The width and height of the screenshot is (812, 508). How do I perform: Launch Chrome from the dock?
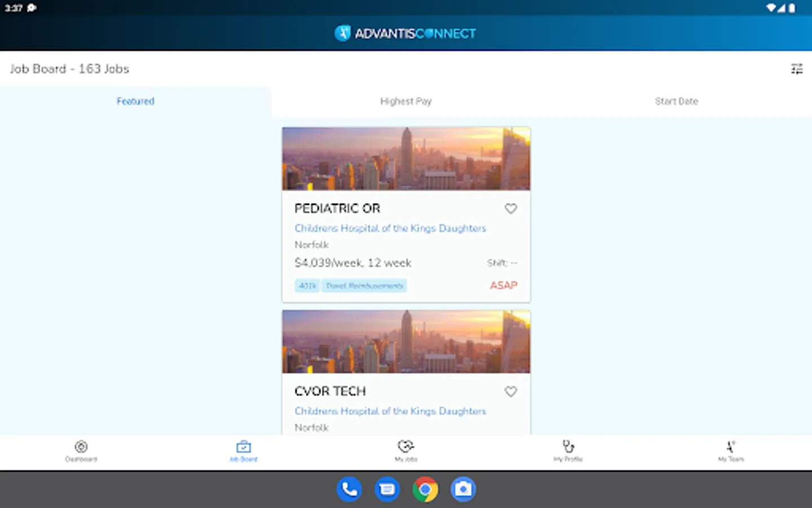(x=425, y=489)
